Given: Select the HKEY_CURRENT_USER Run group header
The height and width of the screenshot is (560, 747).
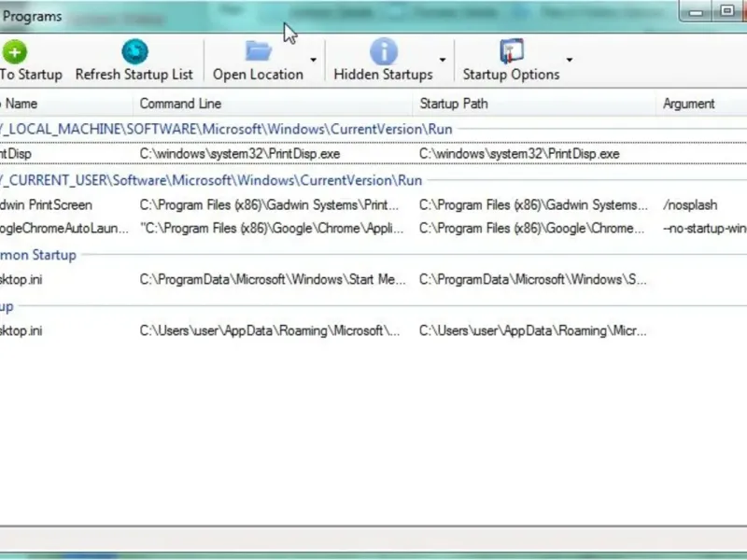Looking at the screenshot, I should pos(211,180).
